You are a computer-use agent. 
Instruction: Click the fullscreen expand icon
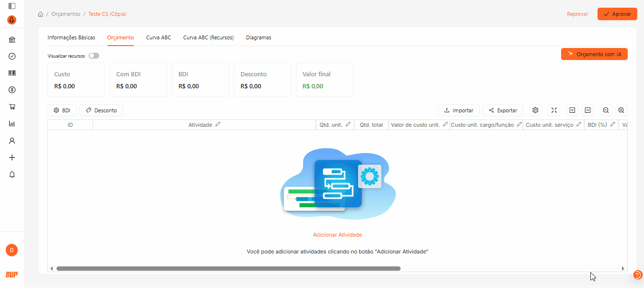point(554,110)
